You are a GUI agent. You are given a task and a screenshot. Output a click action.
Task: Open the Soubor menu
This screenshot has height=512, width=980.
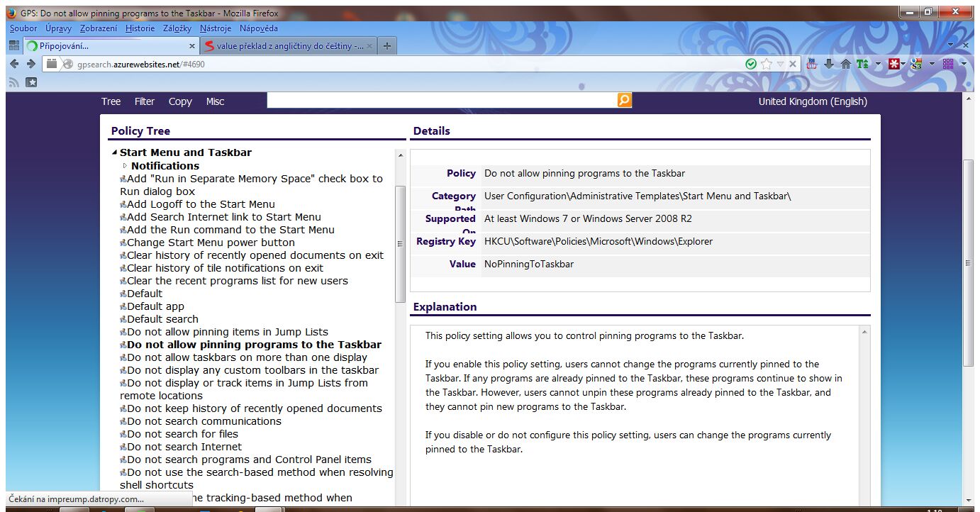pos(23,28)
